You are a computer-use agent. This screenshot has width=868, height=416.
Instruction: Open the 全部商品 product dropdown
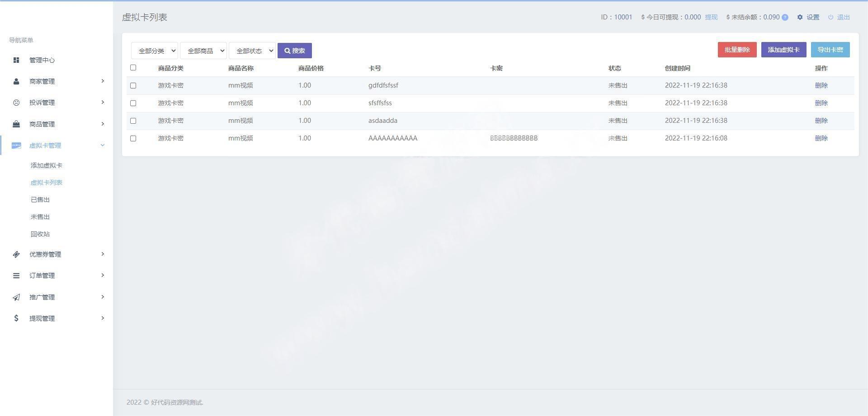(203, 51)
